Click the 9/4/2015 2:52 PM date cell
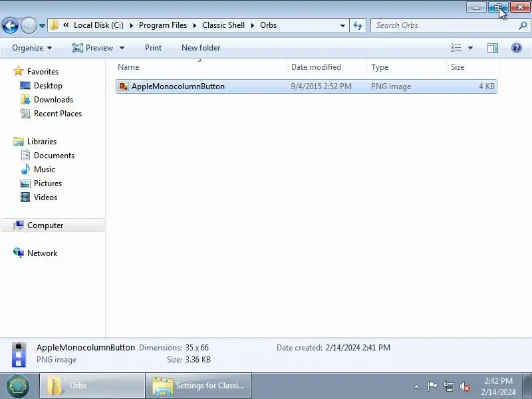Screen dimensions: 532x399 (x=321, y=86)
